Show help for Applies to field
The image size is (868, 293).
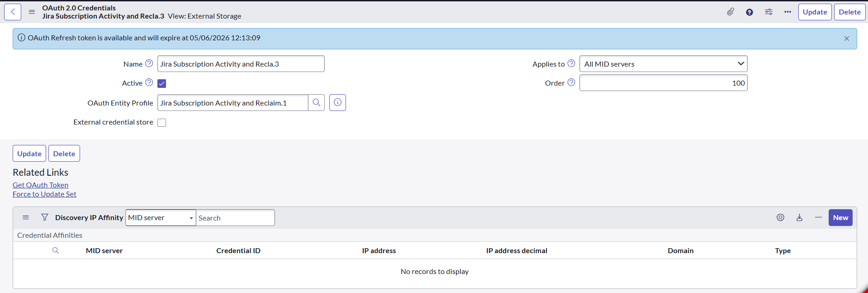[x=571, y=63]
